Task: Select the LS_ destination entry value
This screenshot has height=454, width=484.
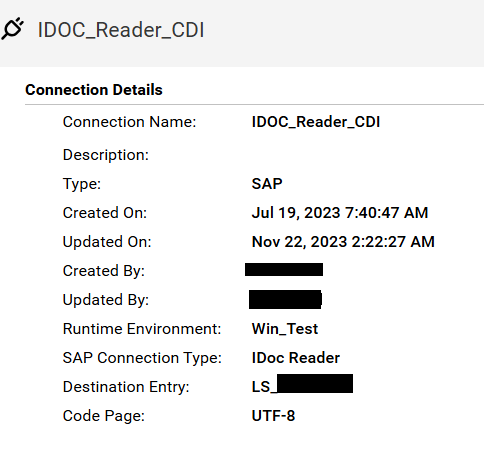Action: click(302, 385)
